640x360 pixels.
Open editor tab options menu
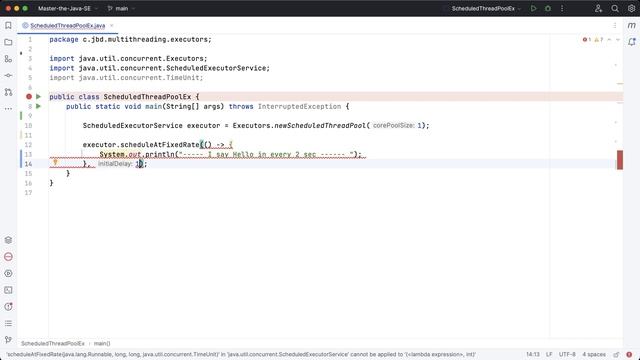(x=615, y=25)
